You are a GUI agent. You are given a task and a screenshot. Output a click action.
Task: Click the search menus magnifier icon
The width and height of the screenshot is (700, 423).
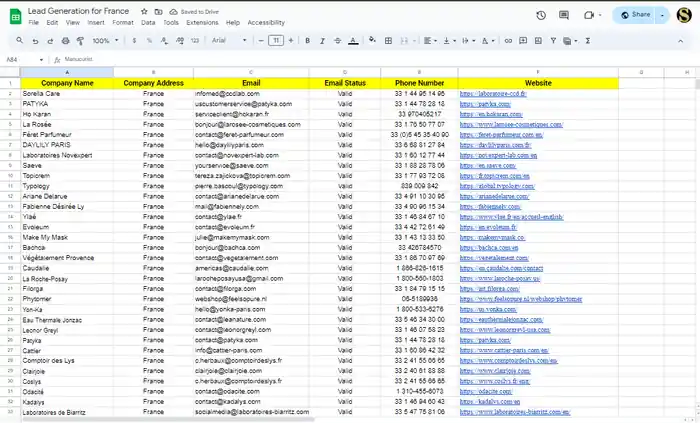pyautogui.click(x=20, y=41)
